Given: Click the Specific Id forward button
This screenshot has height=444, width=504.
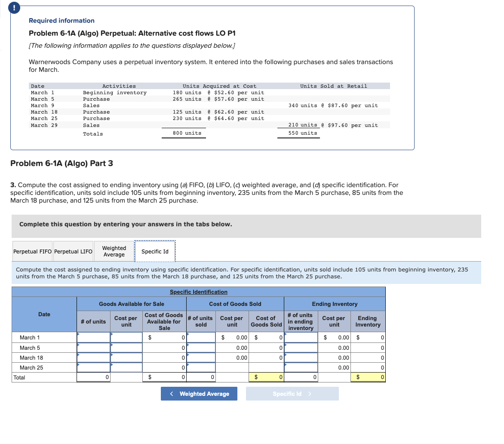Looking at the screenshot, I should (292, 393).
